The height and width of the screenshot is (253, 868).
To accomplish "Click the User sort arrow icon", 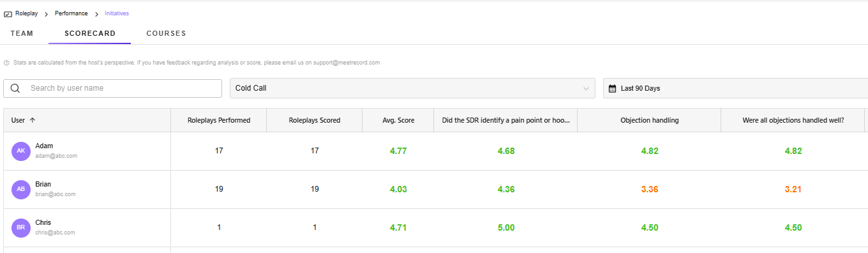I will pyautogui.click(x=33, y=120).
